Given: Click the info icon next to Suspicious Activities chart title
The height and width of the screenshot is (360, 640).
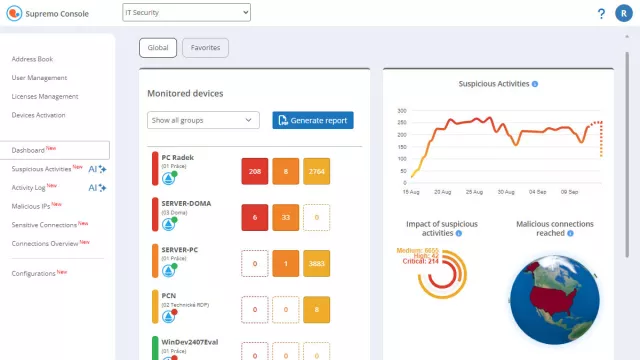Looking at the screenshot, I should point(535,84).
